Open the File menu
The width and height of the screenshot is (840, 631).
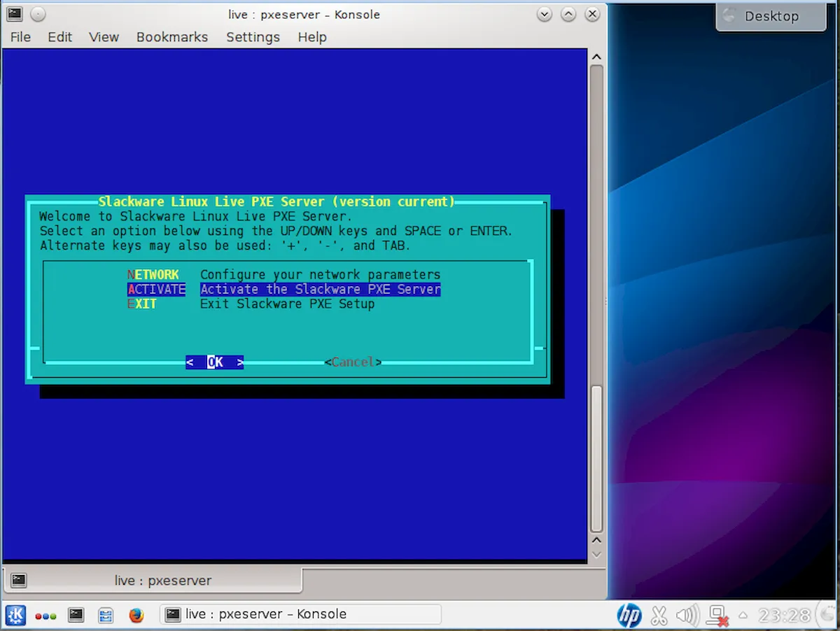pyautogui.click(x=20, y=37)
